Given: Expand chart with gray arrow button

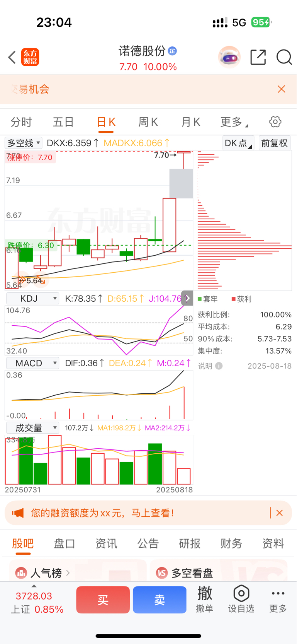Looking at the screenshot, I should (187, 298).
